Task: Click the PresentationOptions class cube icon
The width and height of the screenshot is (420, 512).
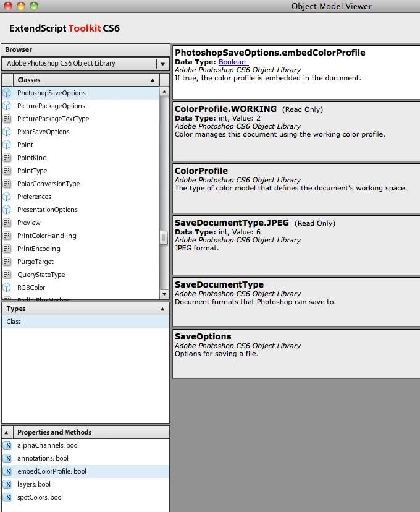Action: [7, 210]
